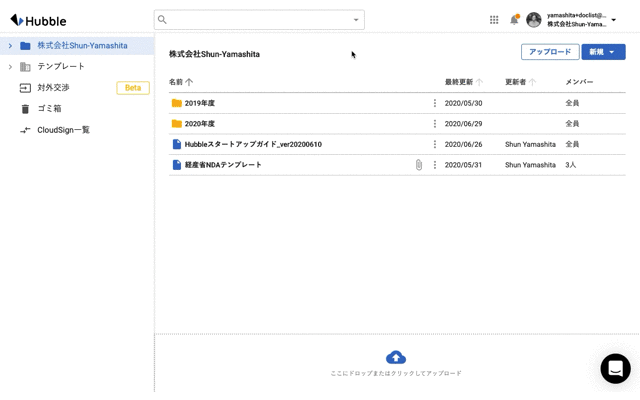Click the Hubbleスタートアップガイド document icon
This screenshot has width=640, height=400.
[x=177, y=144]
